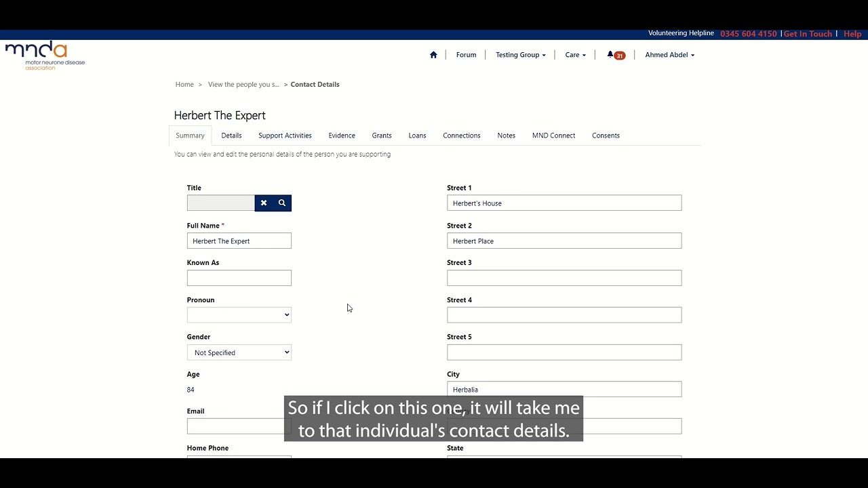The width and height of the screenshot is (868, 488).
Task: Clear the Title field with the X button
Action: 264,203
